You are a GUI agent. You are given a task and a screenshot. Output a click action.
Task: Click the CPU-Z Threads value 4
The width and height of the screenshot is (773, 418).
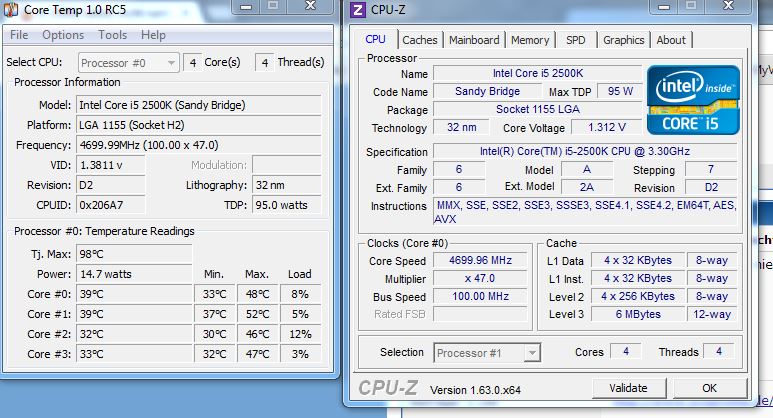coord(719,351)
